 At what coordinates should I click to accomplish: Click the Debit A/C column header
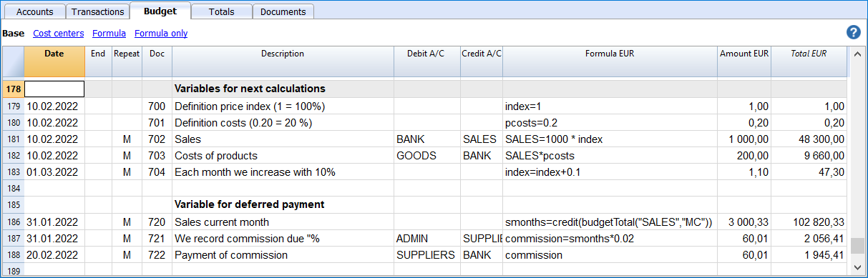point(427,61)
